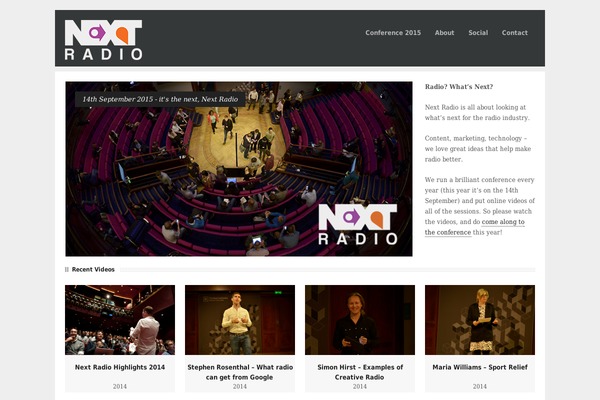600x400 pixels.
Task: Open Stephen Rosenthal video thumbnail
Action: click(240, 320)
